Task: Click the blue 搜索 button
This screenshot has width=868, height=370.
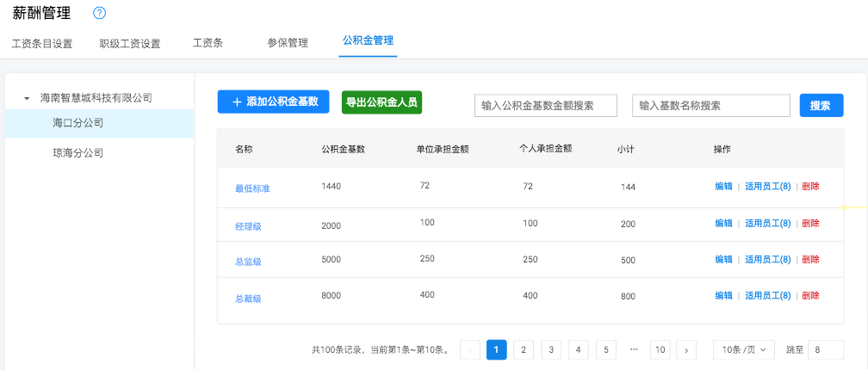Action: pyautogui.click(x=821, y=106)
